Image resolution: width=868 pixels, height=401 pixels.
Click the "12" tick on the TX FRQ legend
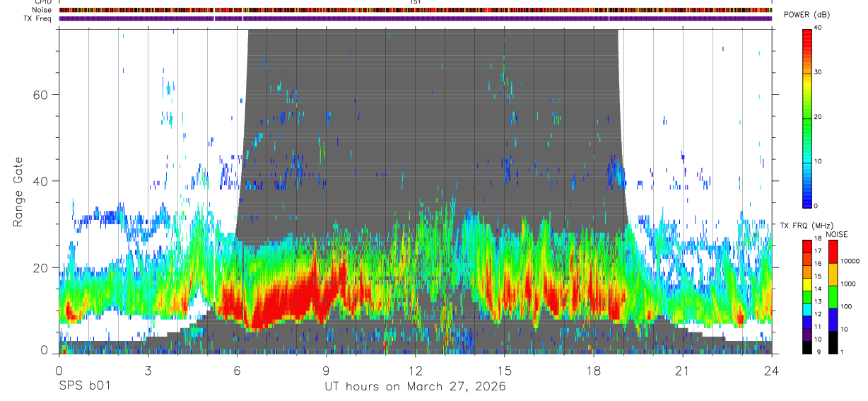click(818, 314)
